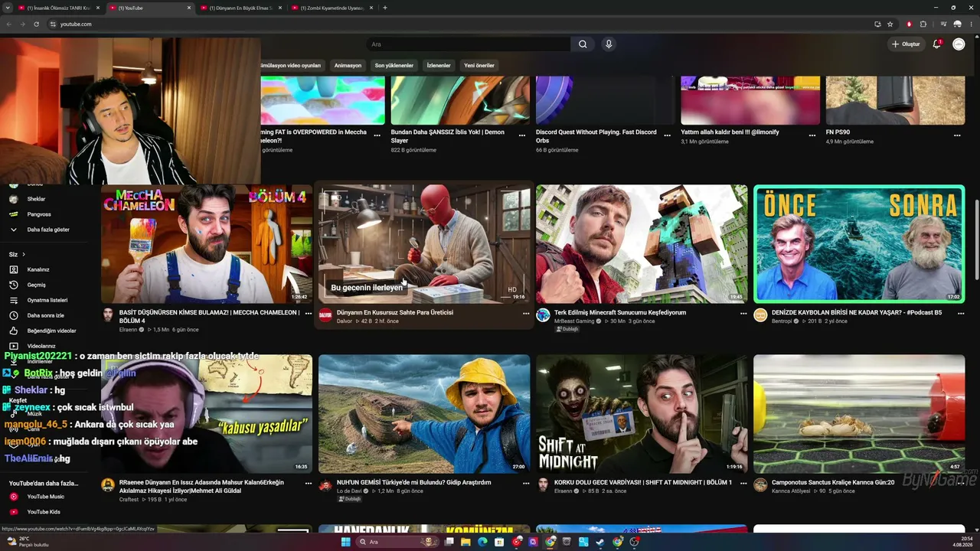The height and width of the screenshot is (551, 980).
Task: Open the Karınca Atölyesi channel avatar
Action: coord(760,485)
